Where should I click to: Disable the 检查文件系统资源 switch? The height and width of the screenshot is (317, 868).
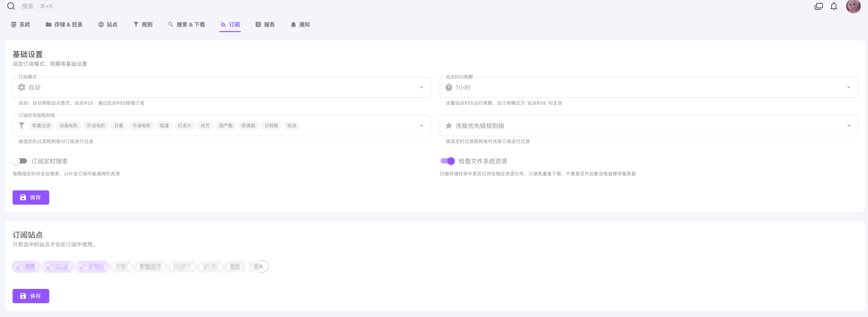click(448, 161)
